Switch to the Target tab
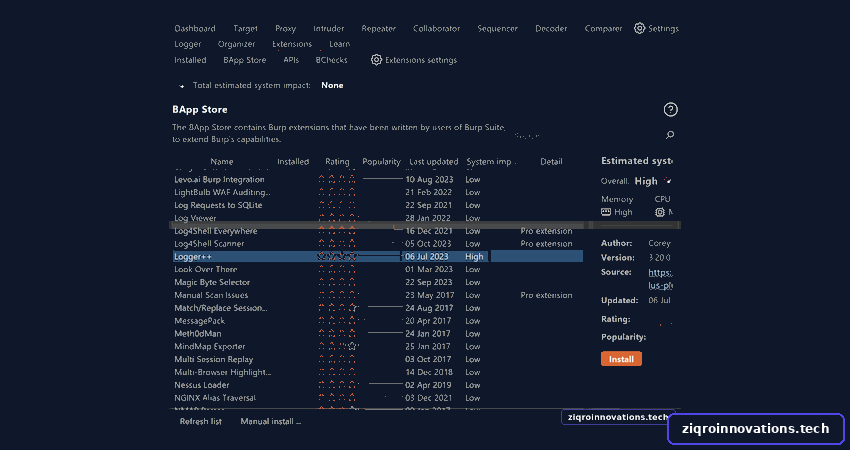This screenshot has height=450, width=850. 245,28
